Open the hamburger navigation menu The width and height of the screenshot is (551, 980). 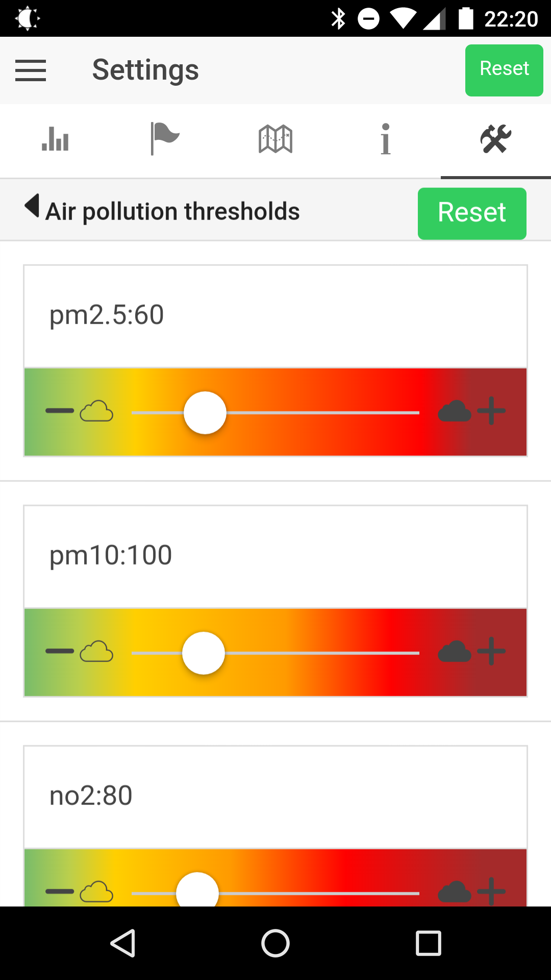click(x=31, y=70)
